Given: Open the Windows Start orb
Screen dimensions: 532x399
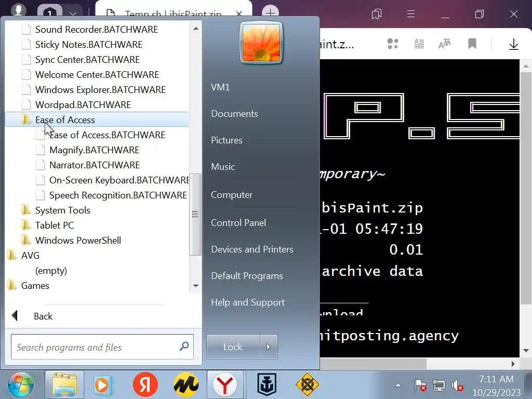Looking at the screenshot, I should pyautogui.click(x=21, y=385).
